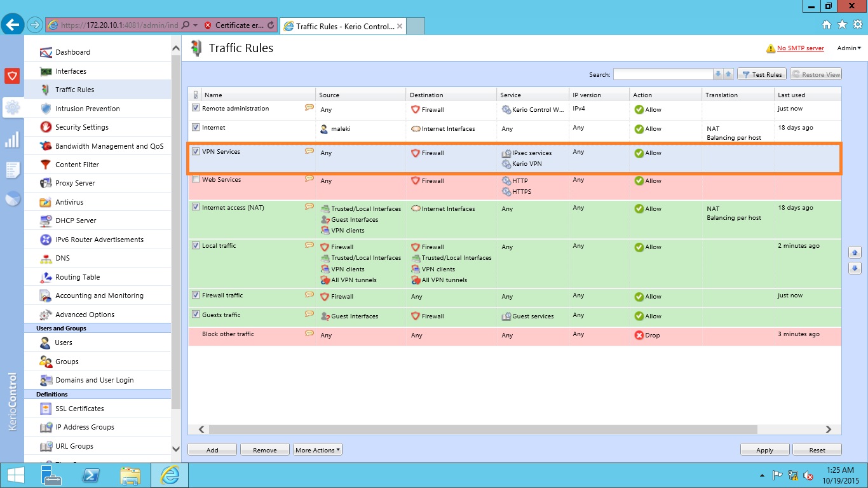Enable the Web Services rule checkbox
Screen dimensions: 868x488
196,179
